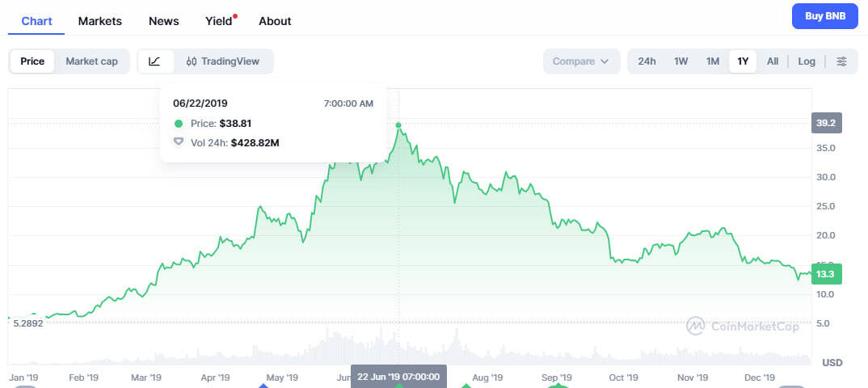Click the green peak data point
Image resolution: width=868 pixels, height=388 pixels.
(398, 125)
